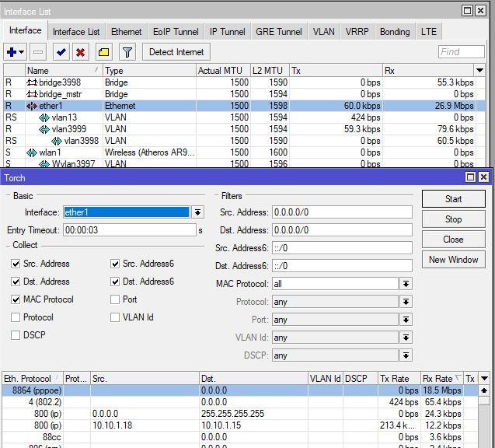Viewport: 495px width, 448px height.
Task: Switch to VLAN tab
Action: 324,32
